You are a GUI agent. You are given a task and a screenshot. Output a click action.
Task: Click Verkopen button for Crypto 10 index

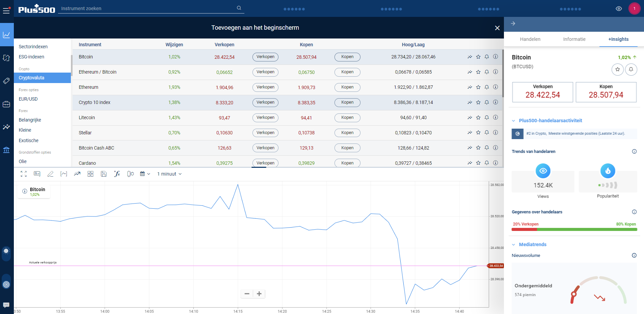coord(265,102)
